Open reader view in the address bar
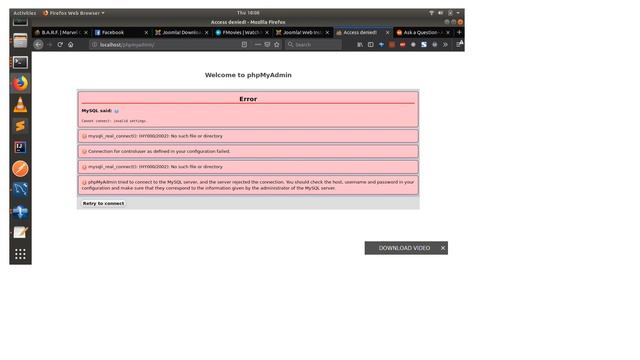Viewport: 640px width, 360px height. (244, 44)
